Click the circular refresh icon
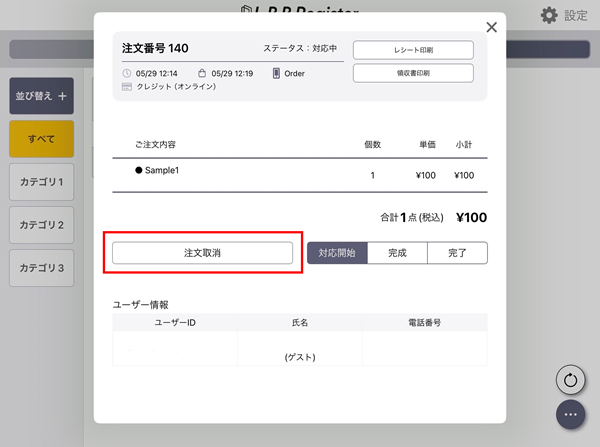This screenshot has width=600, height=447. (x=571, y=380)
